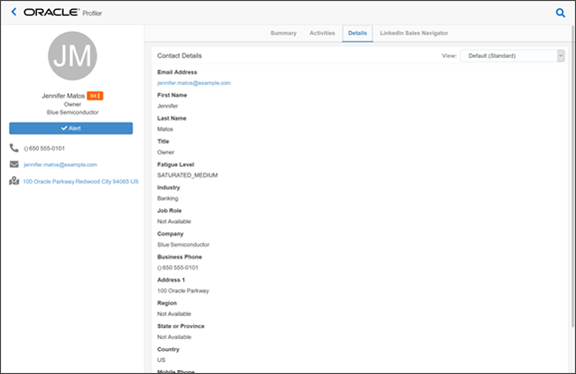Image resolution: width=576 pixels, height=374 pixels.
Task: Click the Oracle Profiler logo
Action: tap(62, 12)
